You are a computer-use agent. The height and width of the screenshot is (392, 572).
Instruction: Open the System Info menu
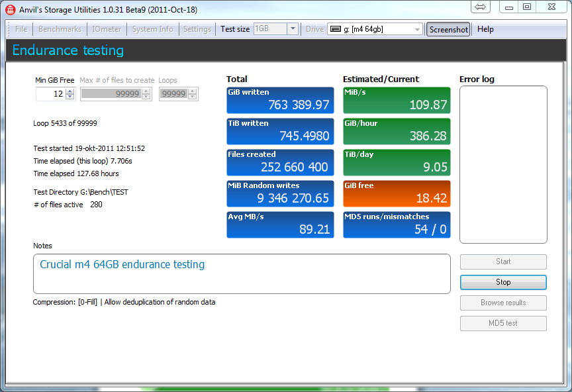coord(152,29)
